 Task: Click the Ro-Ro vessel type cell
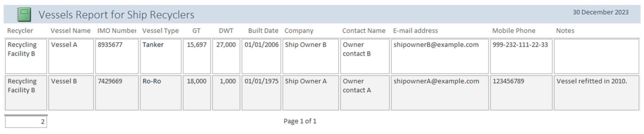(x=160, y=93)
